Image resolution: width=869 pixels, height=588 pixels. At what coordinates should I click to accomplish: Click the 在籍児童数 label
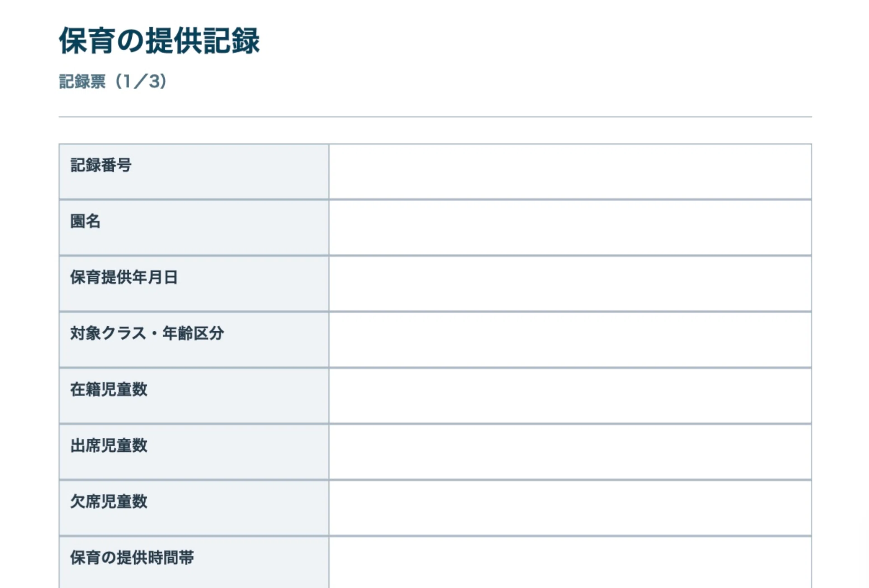pyautogui.click(x=109, y=390)
